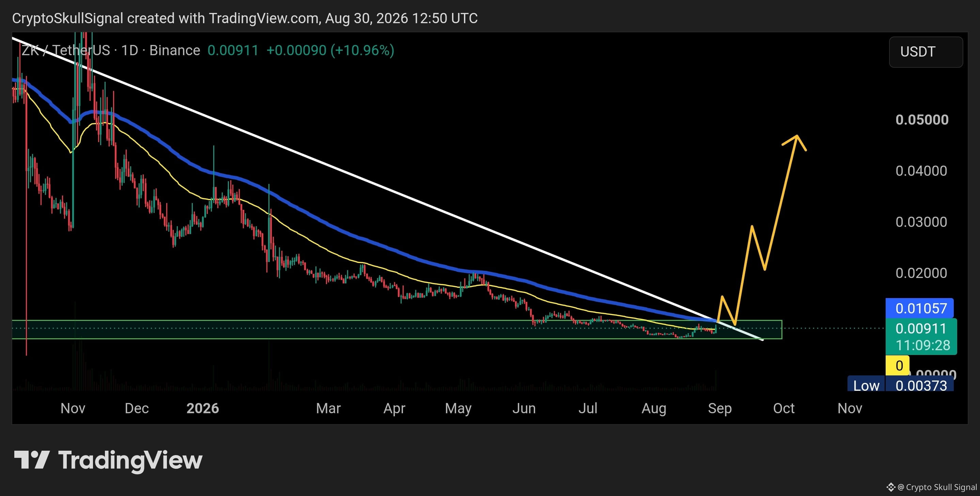The height and width of the screenshot is (496, 980).
Task: Click the small icon beside Crypto Skull Signal credit
Action: click(891, 487)
